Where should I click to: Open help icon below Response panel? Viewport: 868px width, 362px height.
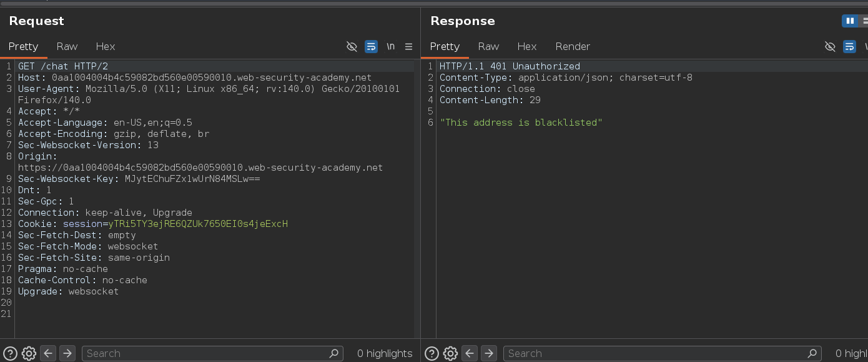tap(432, 353)
